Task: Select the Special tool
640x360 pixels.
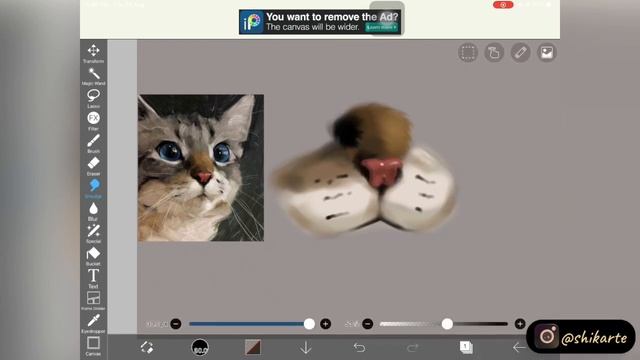Action: tap(93, 234)
